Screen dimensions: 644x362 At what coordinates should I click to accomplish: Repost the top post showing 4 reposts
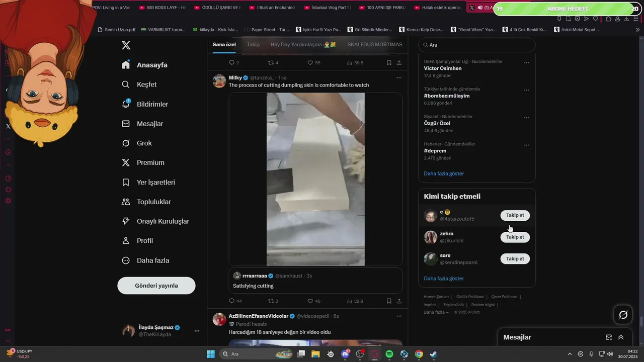273,63
